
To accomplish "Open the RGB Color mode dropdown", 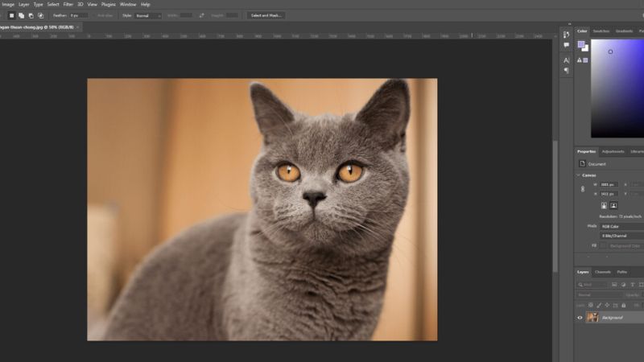I will click(x=621, y=227).
